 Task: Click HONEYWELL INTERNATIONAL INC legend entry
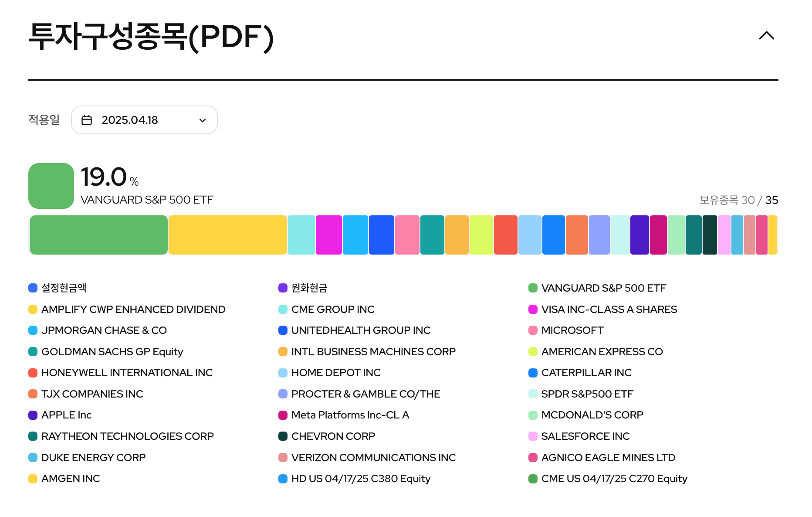(121, 373)
